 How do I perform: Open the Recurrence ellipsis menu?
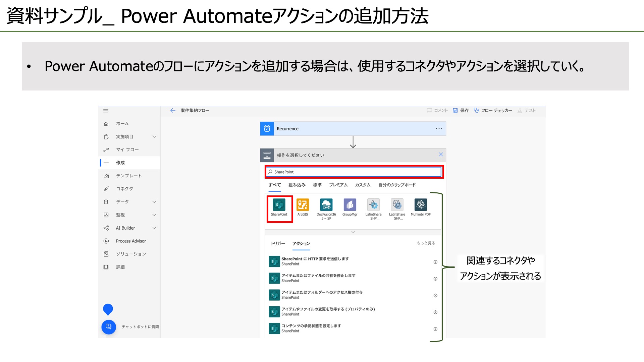pos(439,129)
